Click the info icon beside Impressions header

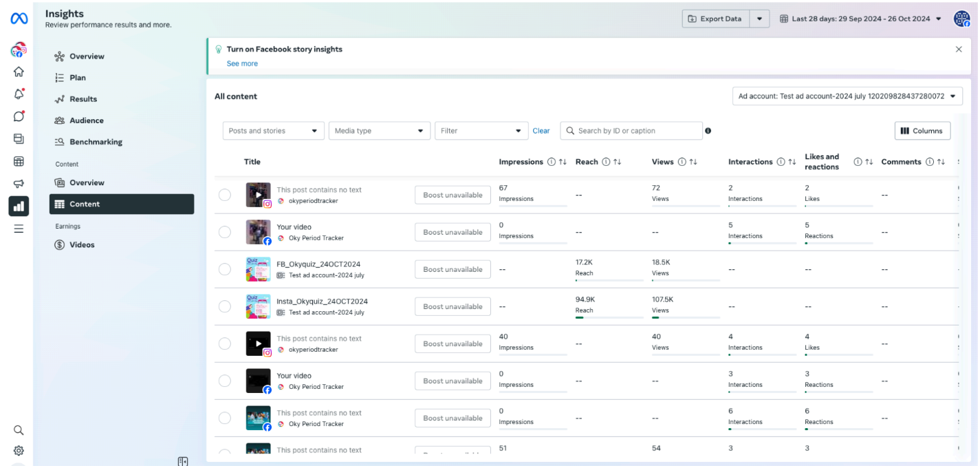551,162
